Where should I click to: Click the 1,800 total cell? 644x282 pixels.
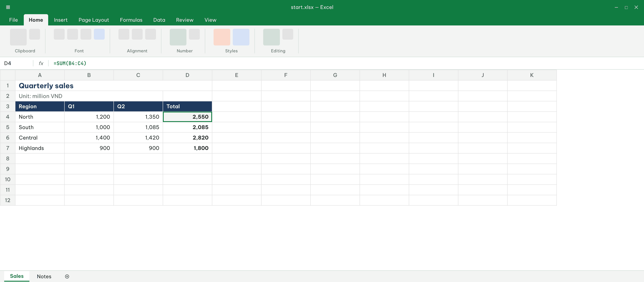(x=187, y=148)
